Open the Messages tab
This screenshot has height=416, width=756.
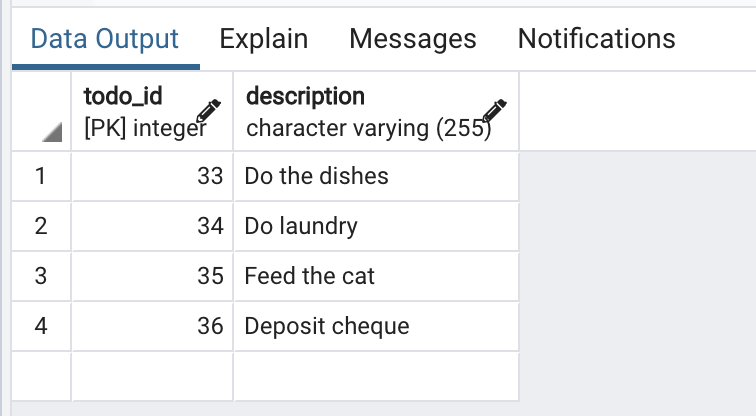pos(413,39)
